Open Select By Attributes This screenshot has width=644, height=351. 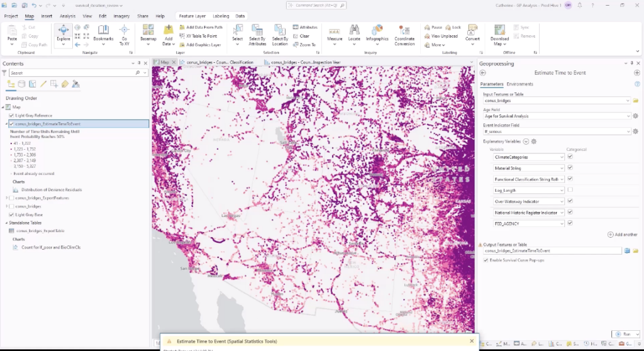257,35
